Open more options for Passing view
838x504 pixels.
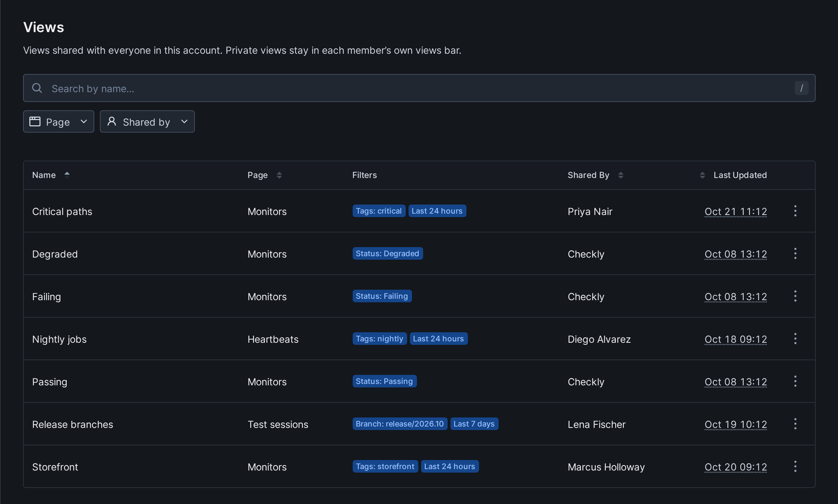(x=795, y=381)
